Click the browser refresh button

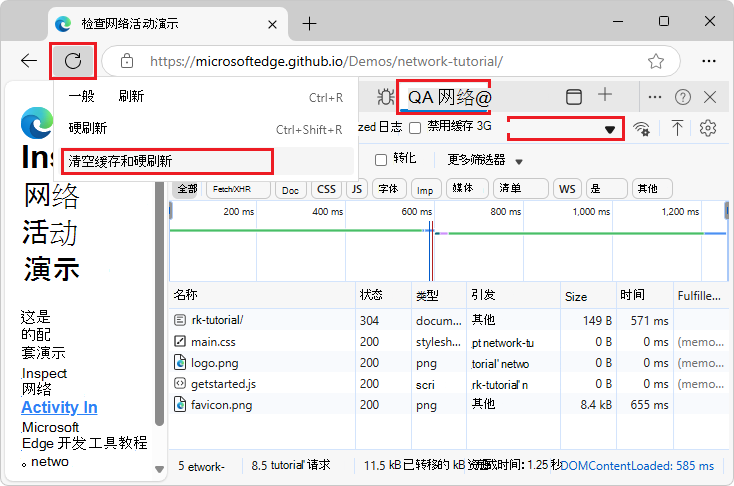73,61
